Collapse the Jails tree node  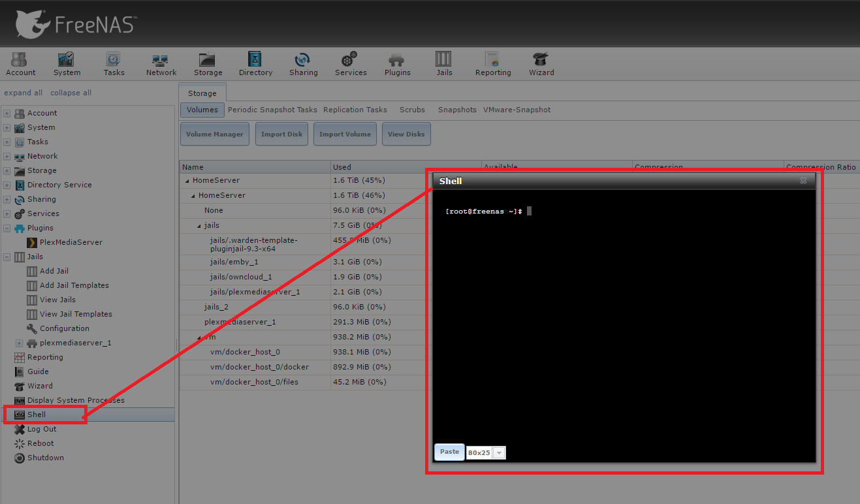(x=7, y=257)
